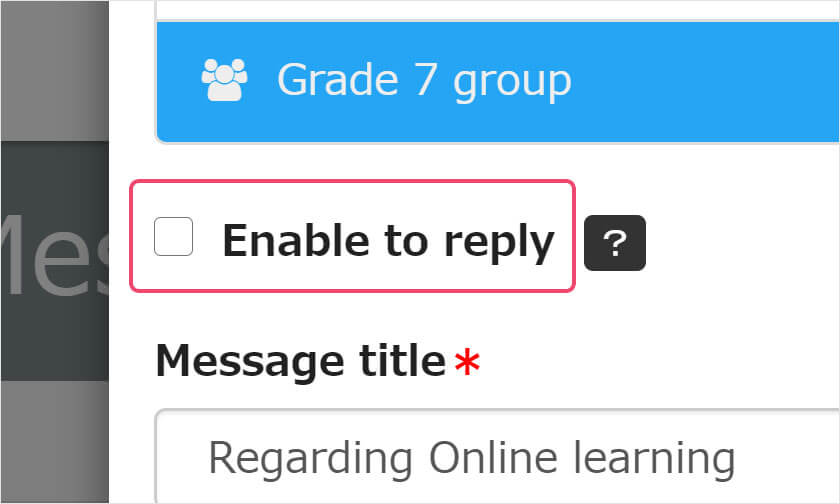Click the word "reply" beside the checkbox
This screenshot has height=504, width=840.
pos(499,243)
